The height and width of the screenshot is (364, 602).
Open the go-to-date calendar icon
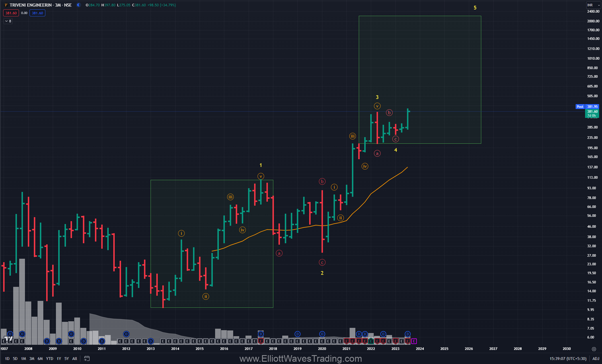[x=87, y=359]
